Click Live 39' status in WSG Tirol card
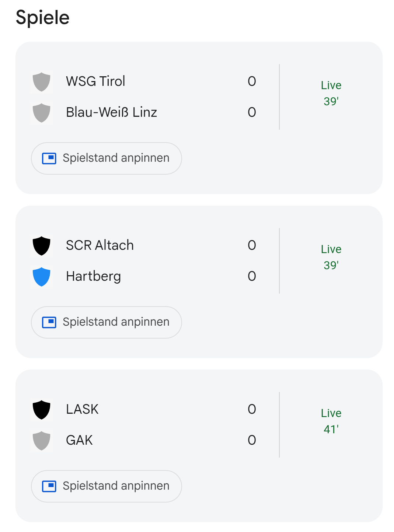The height and width of the screenshot is (532, 394). coord(331,93)
